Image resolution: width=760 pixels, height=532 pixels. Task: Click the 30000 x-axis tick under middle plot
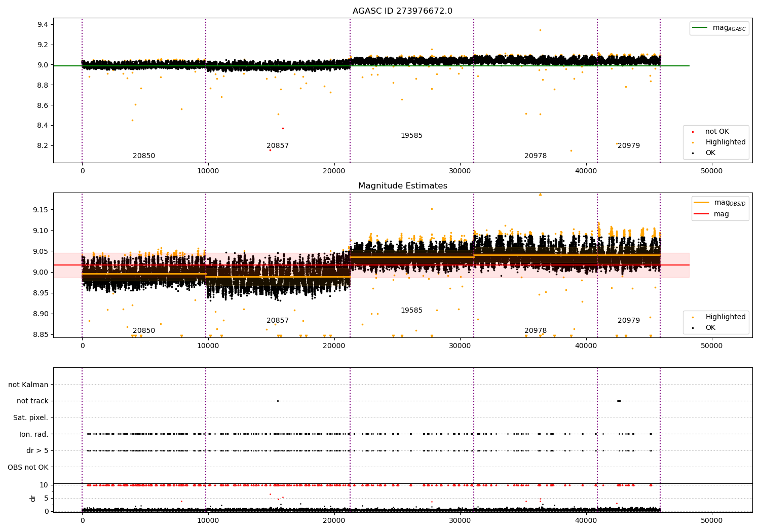[460, 346]
